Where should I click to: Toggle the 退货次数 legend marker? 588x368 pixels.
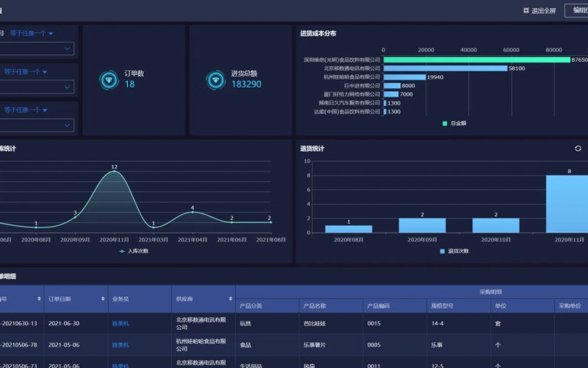(x=442, y=251)
